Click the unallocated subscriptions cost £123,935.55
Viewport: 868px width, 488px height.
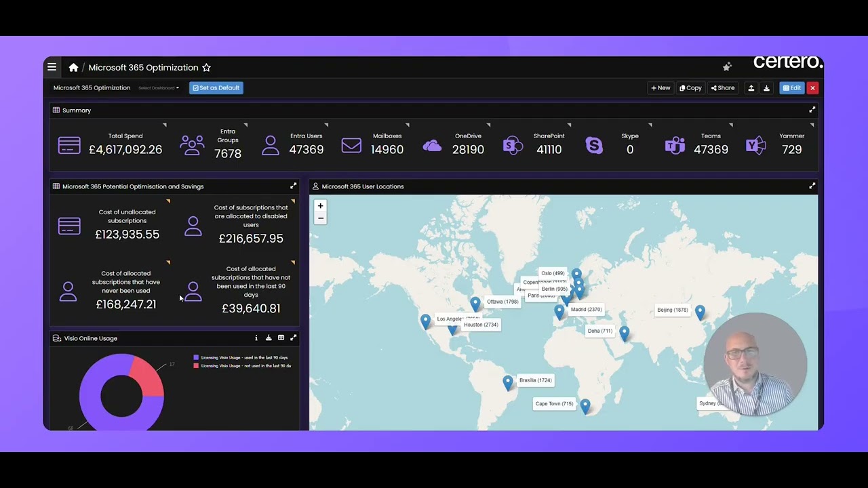coord(127,235)
